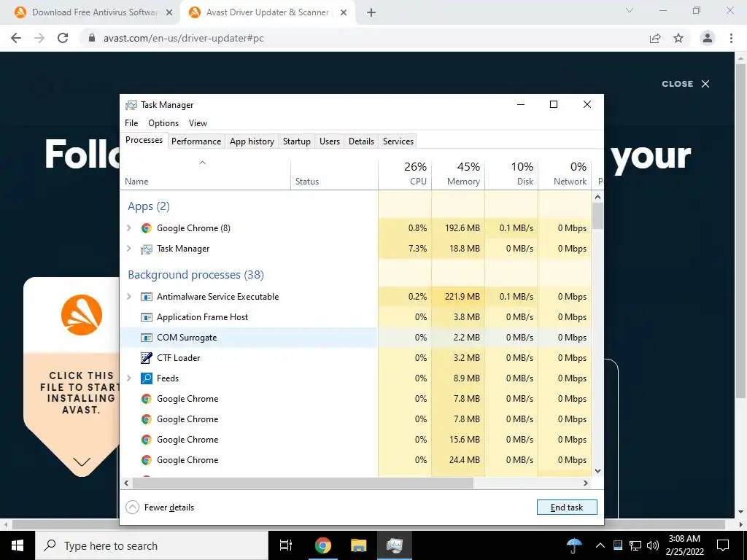
Task: Sort by the Name column header
Action: [205, 174]
